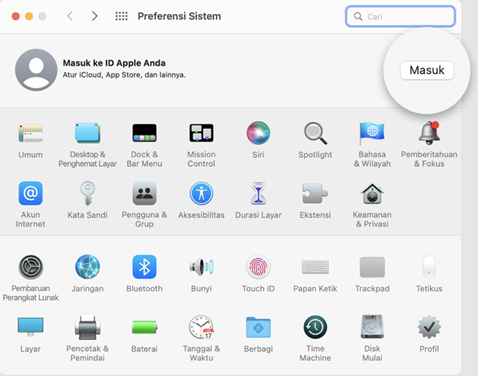Show all preferences grid button
The image size is (478, 376).
[x=121, y=16]
